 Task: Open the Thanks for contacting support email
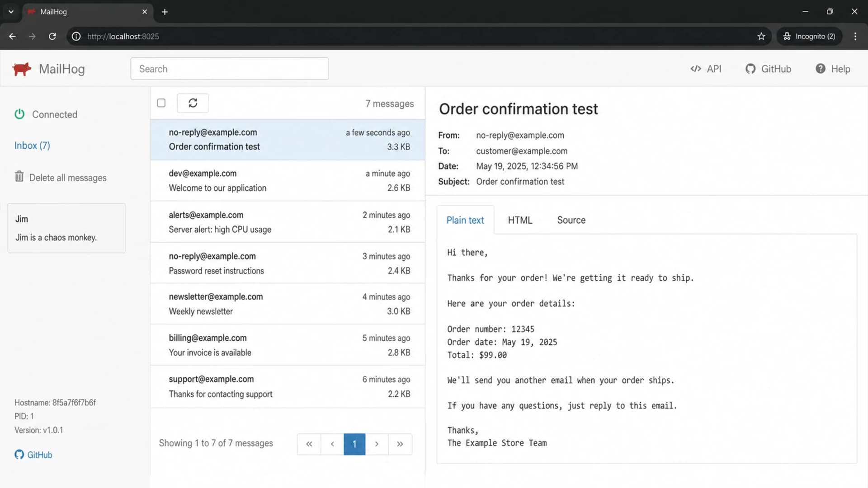[288, 387]
